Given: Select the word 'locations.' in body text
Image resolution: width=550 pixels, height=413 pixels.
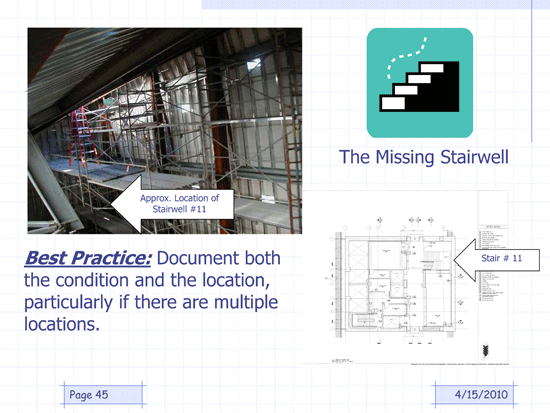Looking at the screenshot, I should (62, 324).
